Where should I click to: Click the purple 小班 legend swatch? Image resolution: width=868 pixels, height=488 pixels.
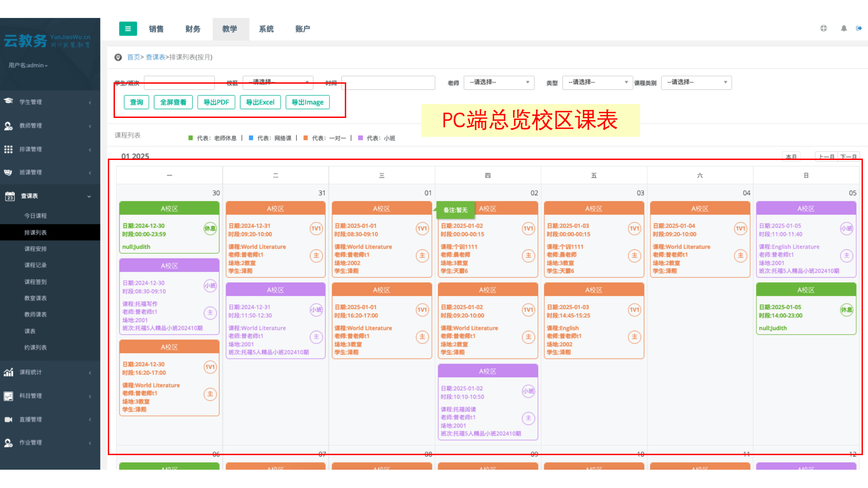(360, 138)
